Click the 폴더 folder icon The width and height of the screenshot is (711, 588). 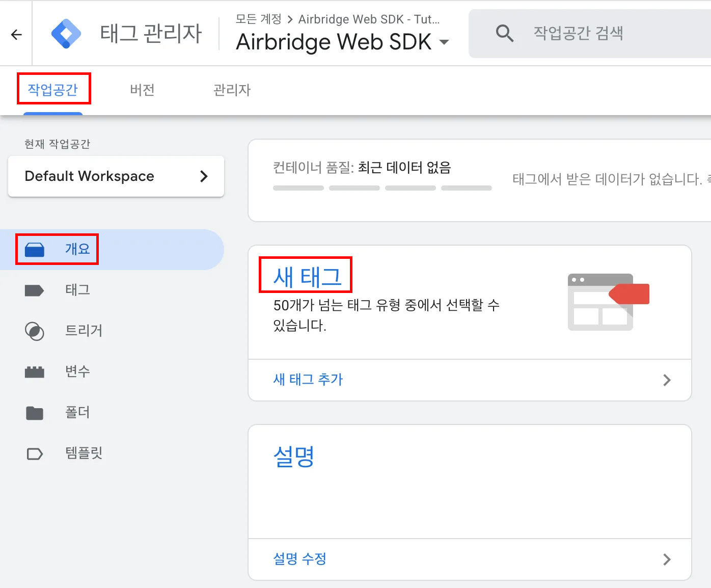(x=35, y=413)
